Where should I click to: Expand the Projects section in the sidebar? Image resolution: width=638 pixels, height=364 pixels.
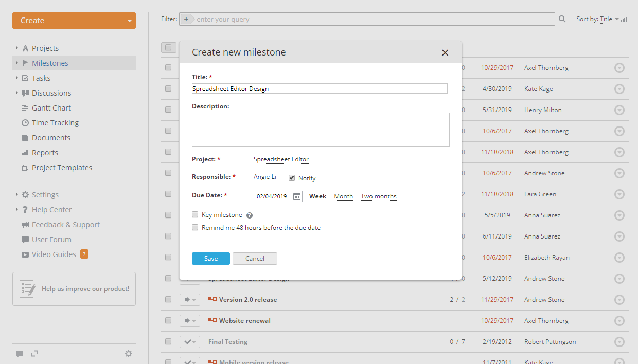click(16, 48)
